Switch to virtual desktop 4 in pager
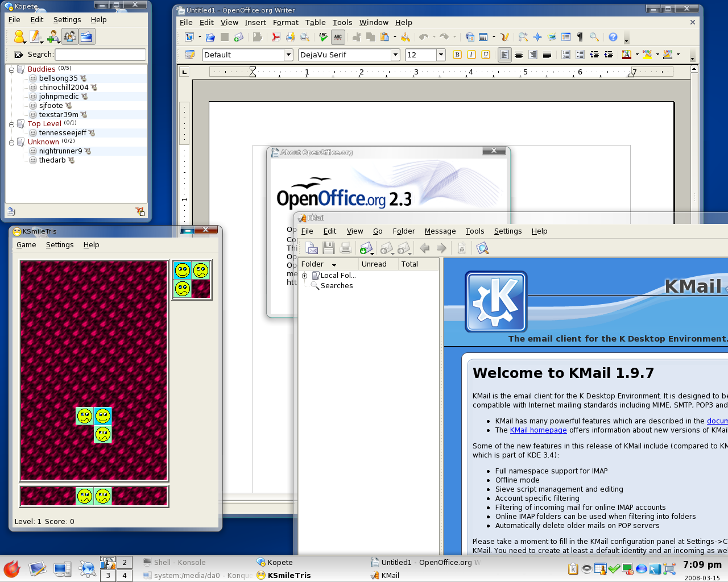The height and width of the screenshot is (582, 728). [x=125, y=575]
